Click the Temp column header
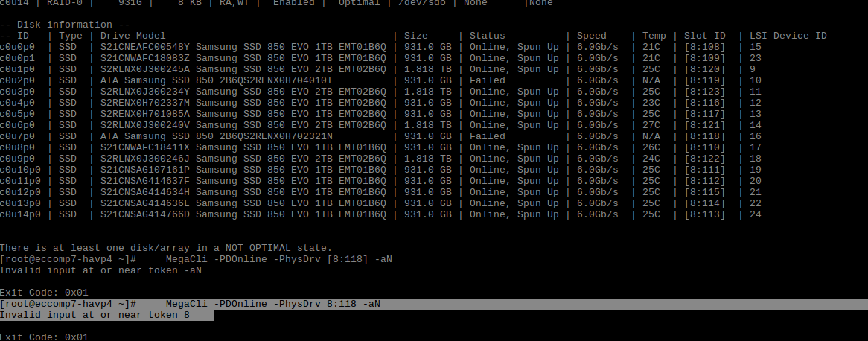Screen dimensions: 868x341 654,36
